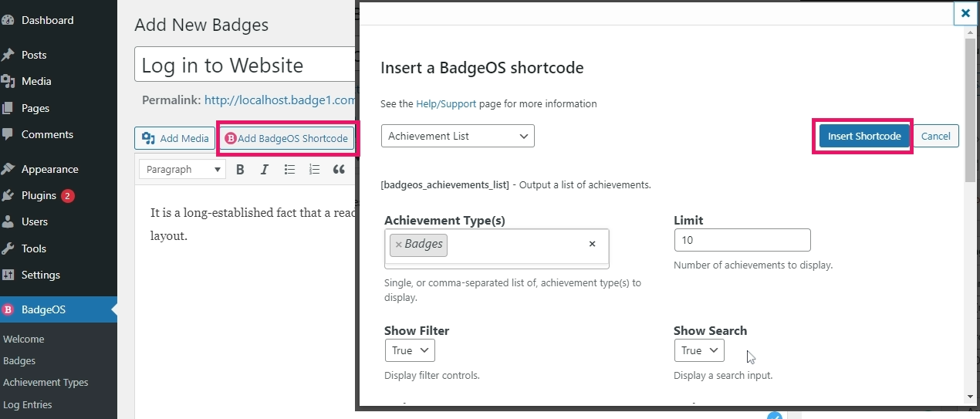980x419 pixels.
Task: Close the BadgeOS shortcode dialog
Action: (965, 13)
